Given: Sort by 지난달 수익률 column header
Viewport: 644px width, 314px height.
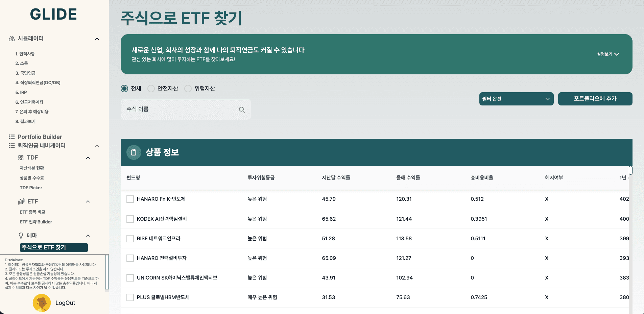Looking at the screenshot, I should pos(336,178).
